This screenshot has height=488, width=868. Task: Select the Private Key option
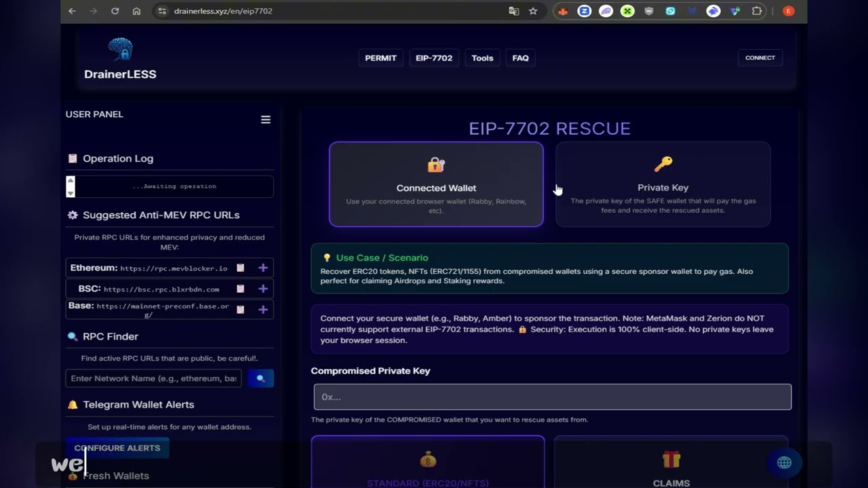click(x=663, y=184)
